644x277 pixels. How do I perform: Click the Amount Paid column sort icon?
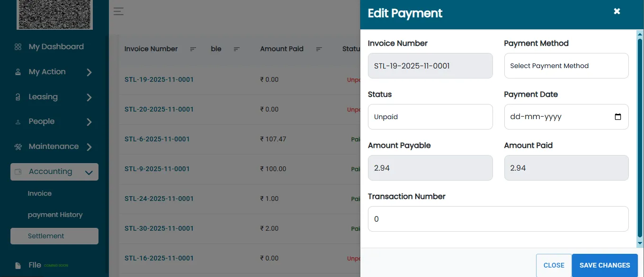pos(319,49)
